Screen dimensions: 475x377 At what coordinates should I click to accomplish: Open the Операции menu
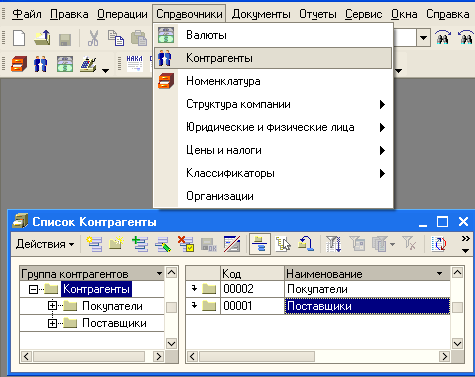pos(122,14)
